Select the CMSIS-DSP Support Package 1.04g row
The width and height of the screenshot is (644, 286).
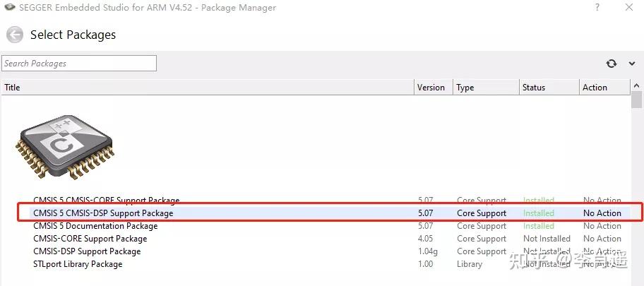(87, 251)
